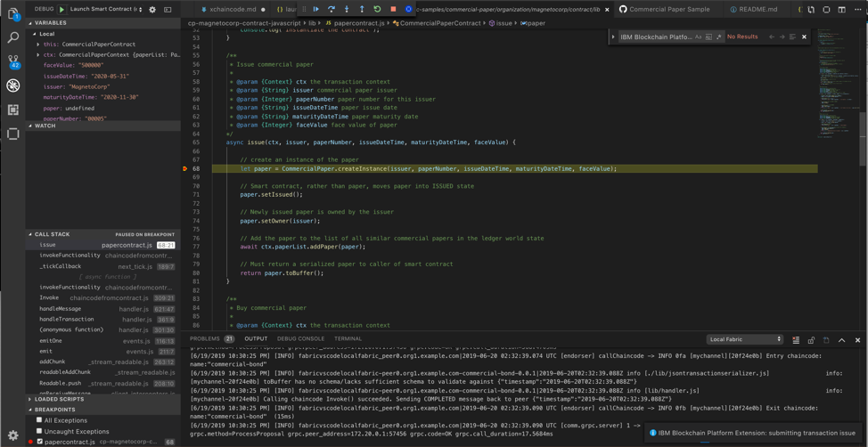The height and width of the screenshot is (447, 868).
Task: Toggle the breakpoint on line 68 gutter
Action: pos(186,168)
